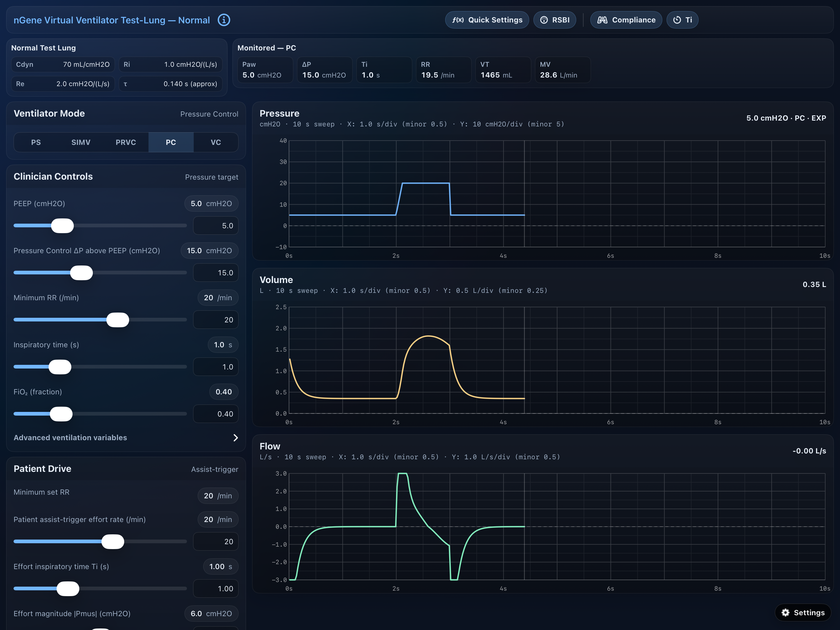Image resolution: width=840 pixels, height=630 pixels.
Task: Click the nGene Virtual Ventilator title
Action: pos(112,20)
